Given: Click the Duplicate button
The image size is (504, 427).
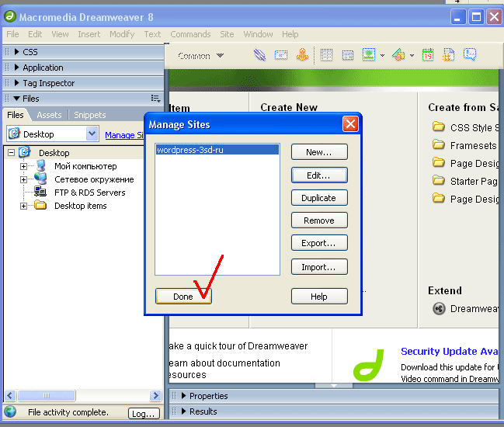Looking at the screenshot, I should (x=319, y=198).
